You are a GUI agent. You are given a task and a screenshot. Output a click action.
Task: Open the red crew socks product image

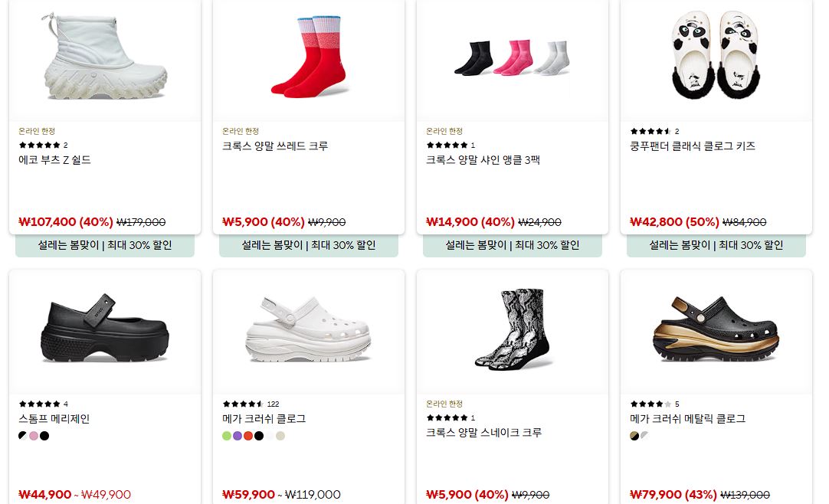[309, 57]
